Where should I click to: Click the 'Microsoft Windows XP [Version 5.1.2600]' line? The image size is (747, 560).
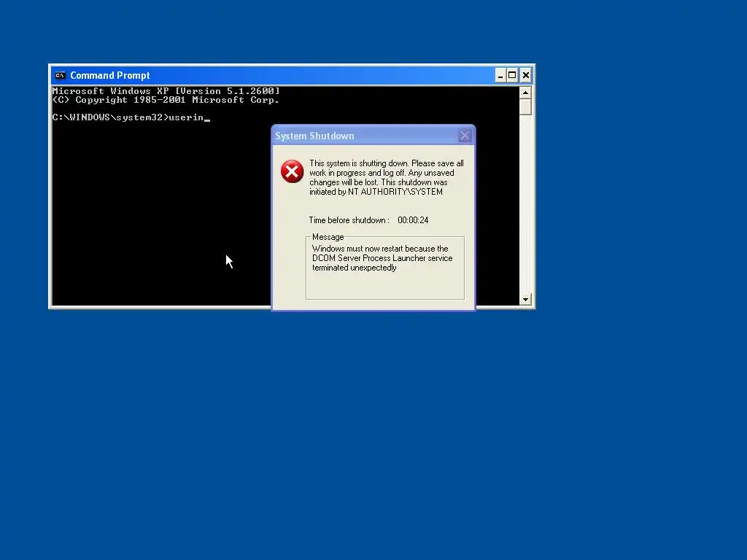tap(166, 91)
